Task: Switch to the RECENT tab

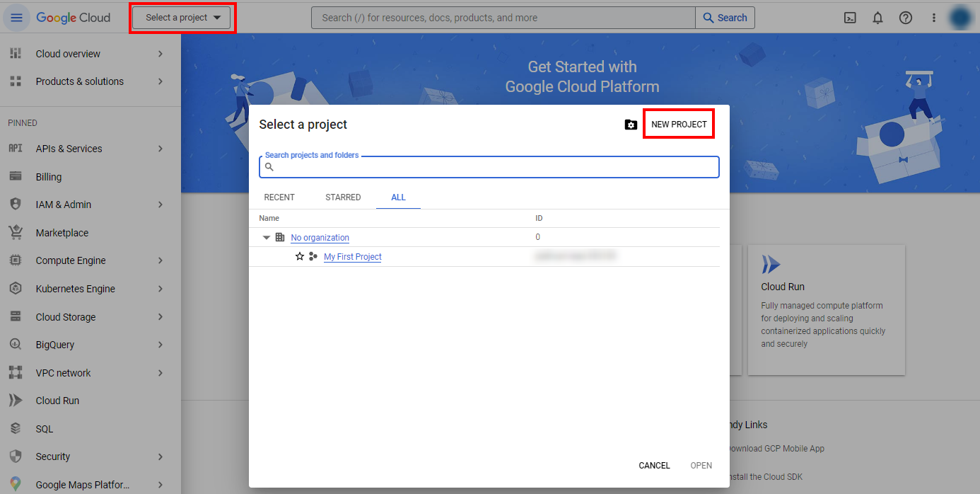Action: pos(279,197)
